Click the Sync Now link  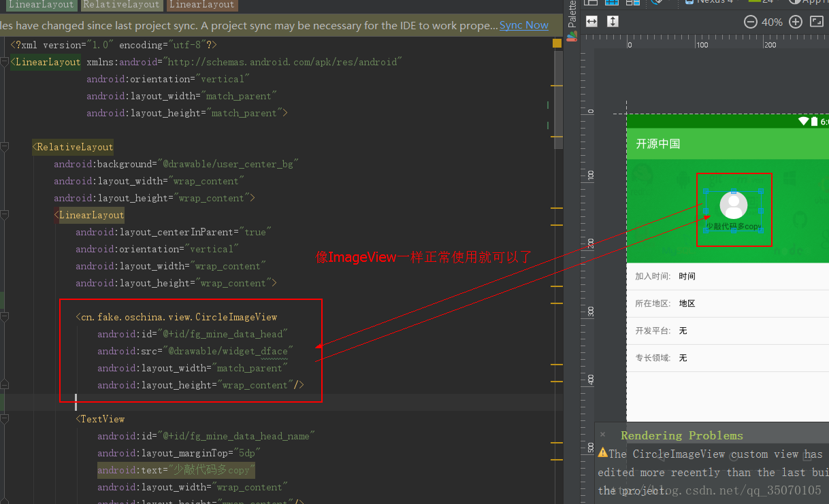[x=523, y=25]
